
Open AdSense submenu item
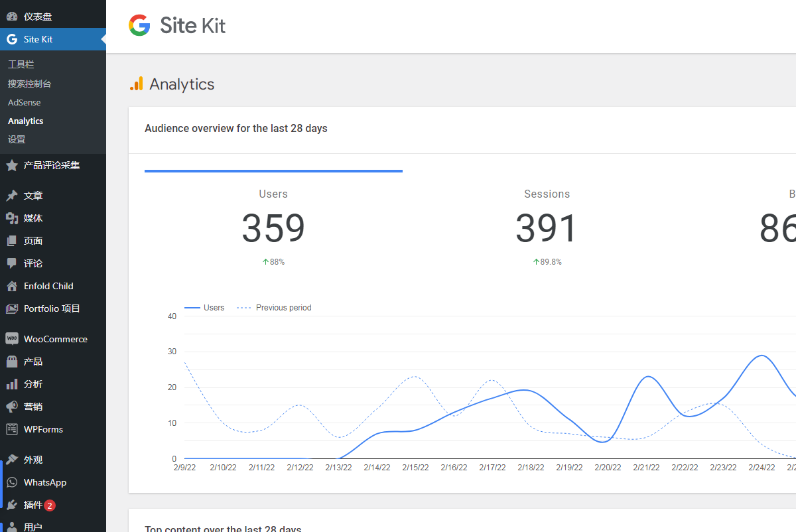click(x=25, y=102)
